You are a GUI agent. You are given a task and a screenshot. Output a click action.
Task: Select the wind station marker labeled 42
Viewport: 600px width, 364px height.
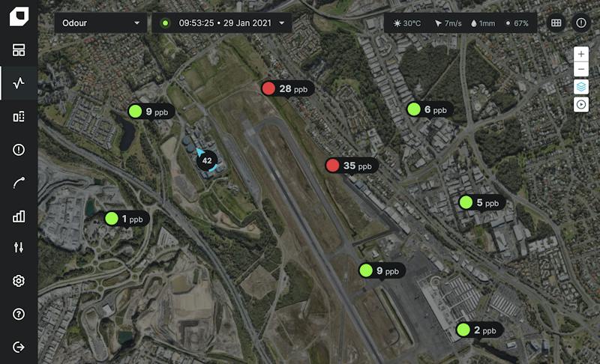[x=207, y=160]
